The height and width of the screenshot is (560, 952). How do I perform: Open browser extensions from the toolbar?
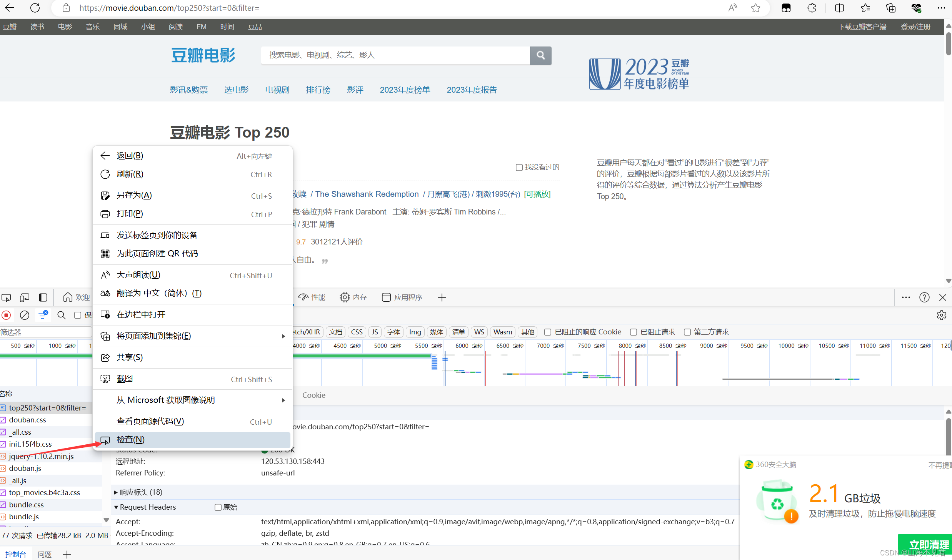point(811,8)
